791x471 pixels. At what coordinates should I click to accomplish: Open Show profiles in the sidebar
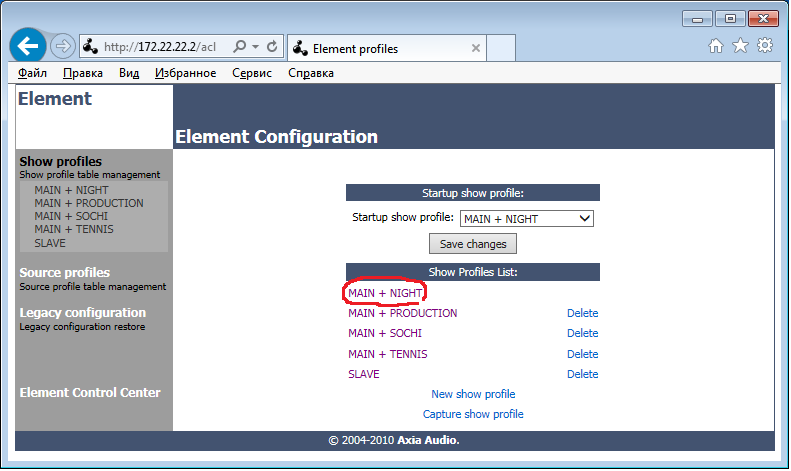(61, 161)
